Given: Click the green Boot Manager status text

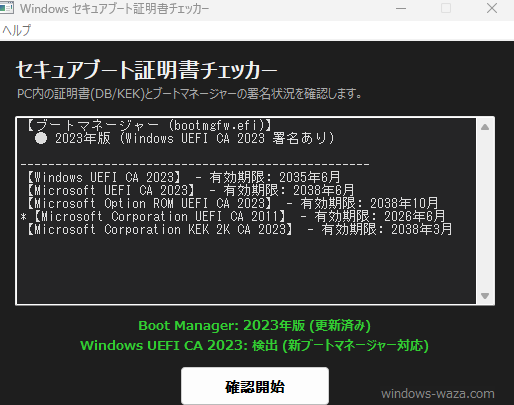Looking at the screenshot, I should 254,325.
